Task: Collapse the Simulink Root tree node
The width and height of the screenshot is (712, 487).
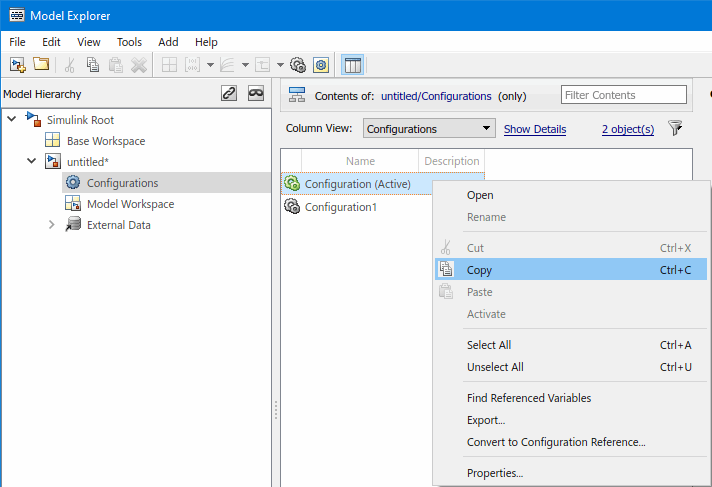Action: click(11, 120)
